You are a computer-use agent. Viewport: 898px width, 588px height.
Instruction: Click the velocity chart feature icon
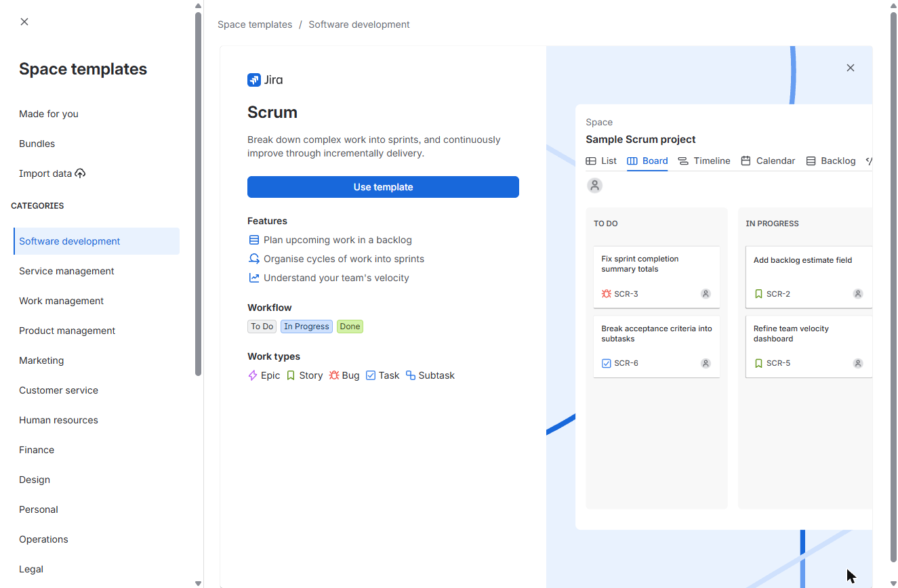point(254,278)
